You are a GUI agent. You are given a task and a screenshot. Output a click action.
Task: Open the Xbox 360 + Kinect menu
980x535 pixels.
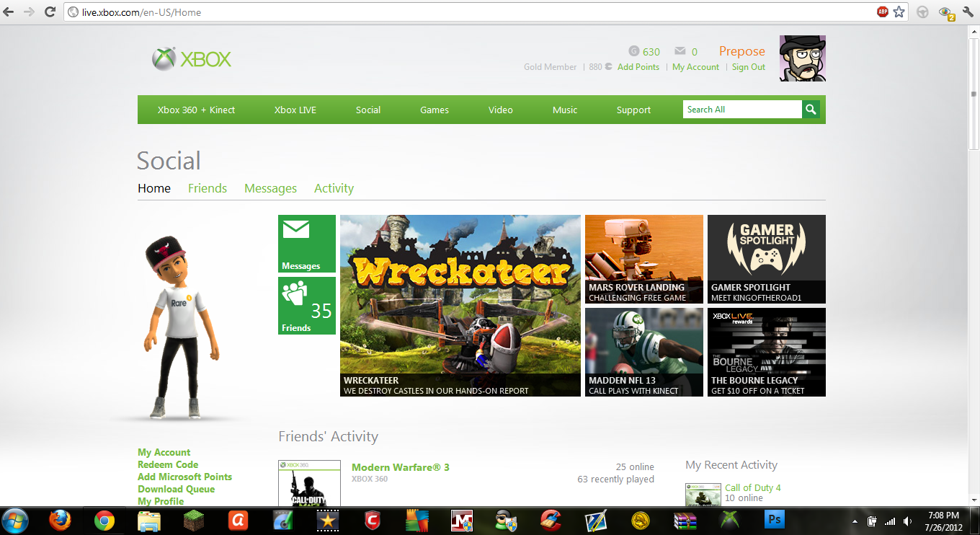(x=197, y=110)
